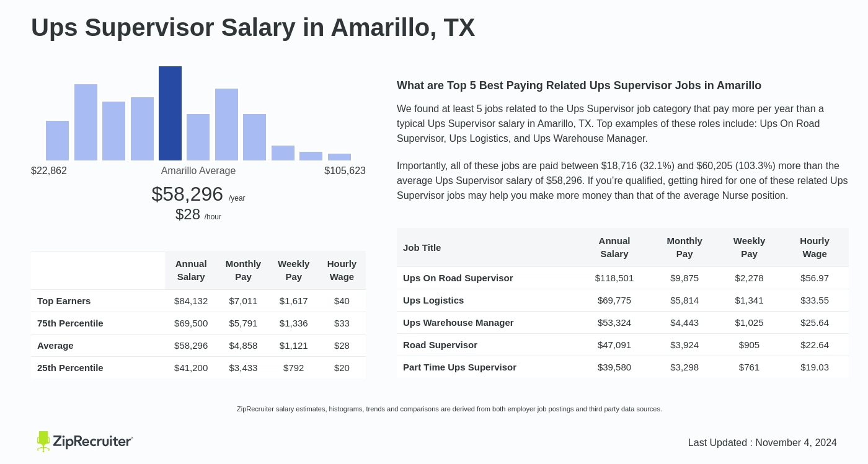Select the $69,775 annual salary cell
The height and width of the screenshot is (464, 868).
coord(614,300)
